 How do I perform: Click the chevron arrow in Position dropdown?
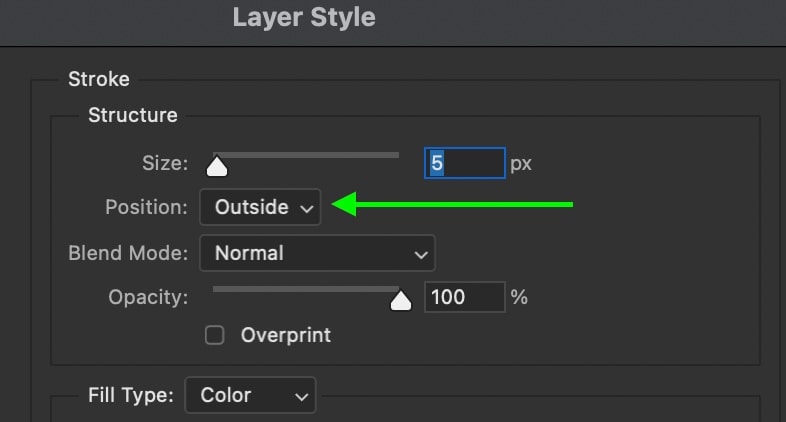(x=307, y=208)
